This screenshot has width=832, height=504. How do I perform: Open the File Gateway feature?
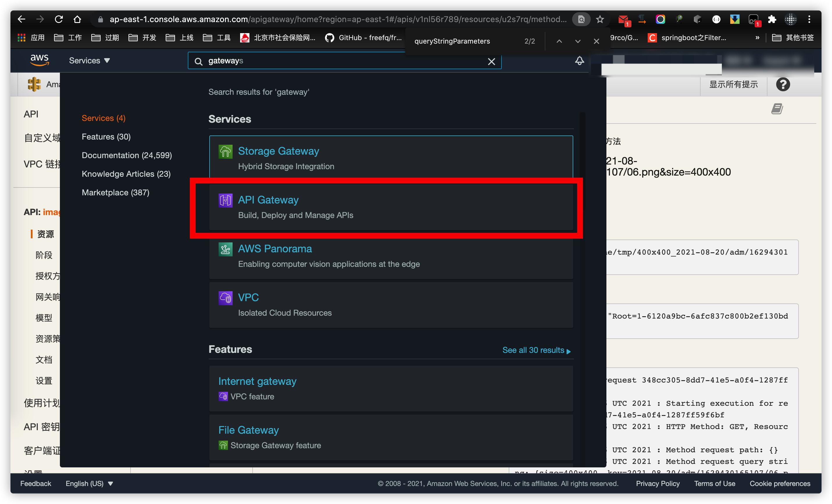pos(391,437)
